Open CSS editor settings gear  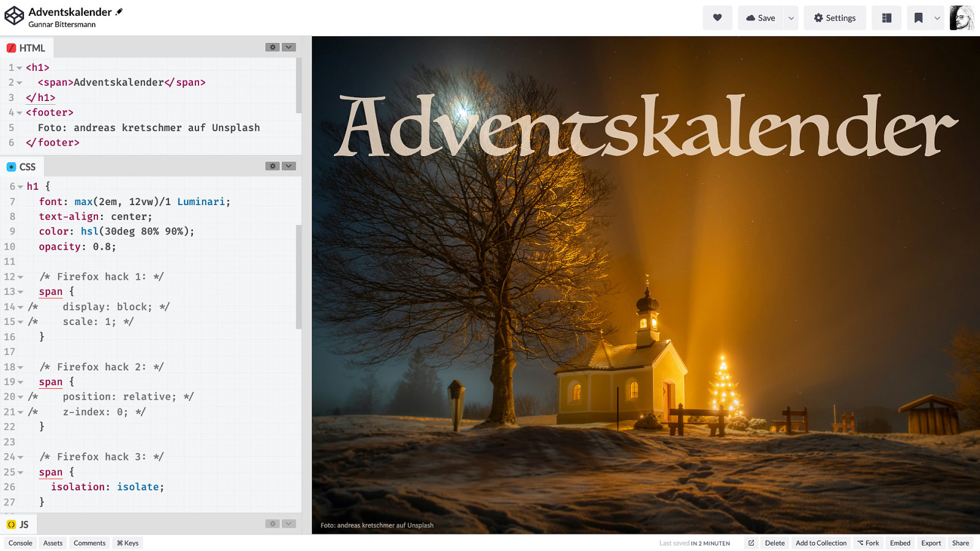coord(273,166)
